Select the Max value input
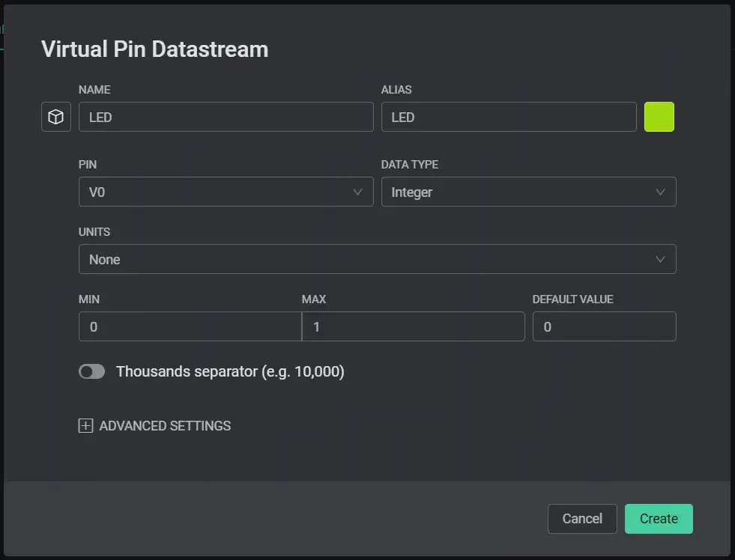The height and width of the screenshot is (560, 735). 413,326
